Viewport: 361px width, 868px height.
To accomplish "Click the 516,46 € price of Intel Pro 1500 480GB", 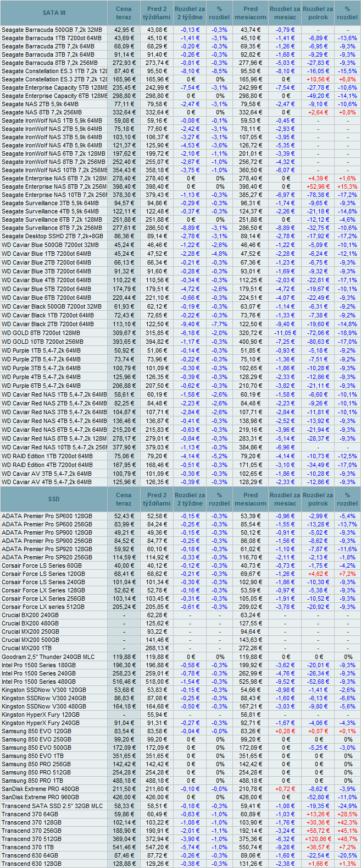I will [x=123, y=682].
